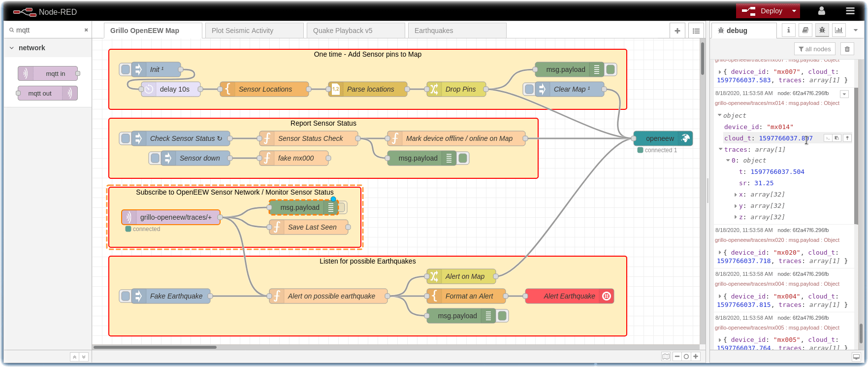Copy value icon on cloud_t row
The height and width of the screenshot is (367, 868).
tap(837, 138)
